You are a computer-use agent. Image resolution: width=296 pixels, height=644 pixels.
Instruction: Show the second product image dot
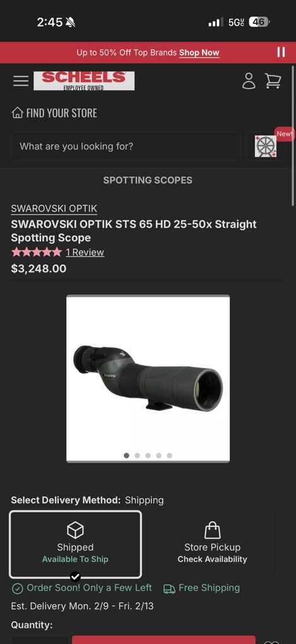coord(137,455)
